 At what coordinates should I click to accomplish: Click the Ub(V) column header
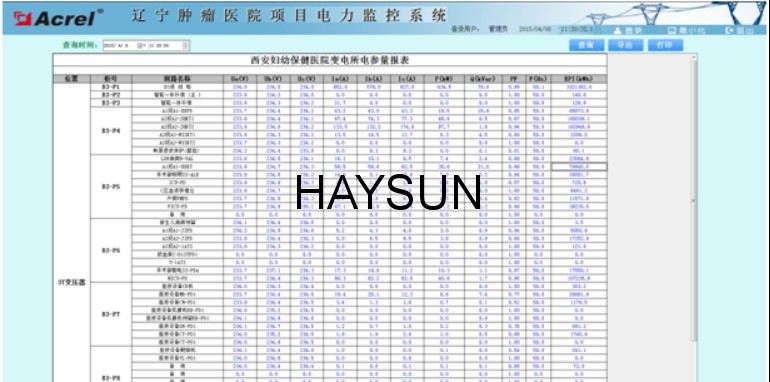(273, 79)
